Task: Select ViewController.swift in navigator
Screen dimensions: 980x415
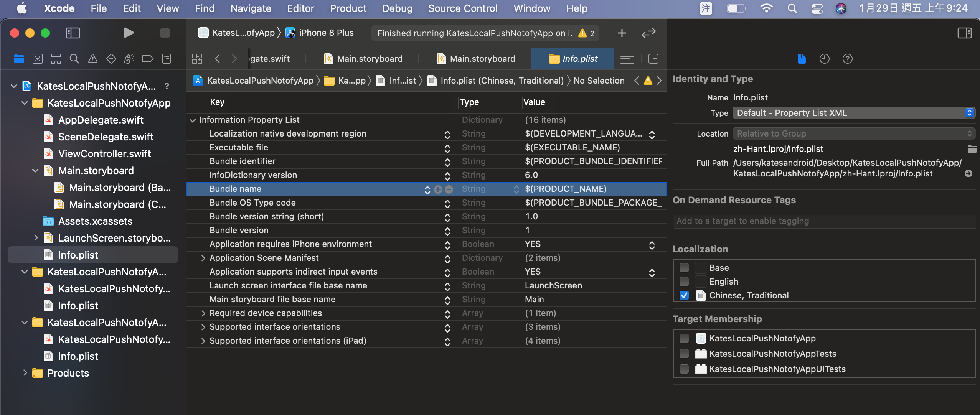Action: click(104, 154)
